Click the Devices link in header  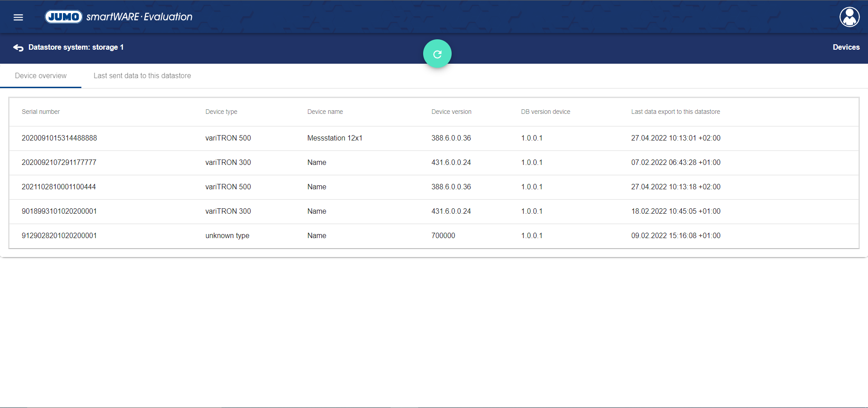[846, 47]
